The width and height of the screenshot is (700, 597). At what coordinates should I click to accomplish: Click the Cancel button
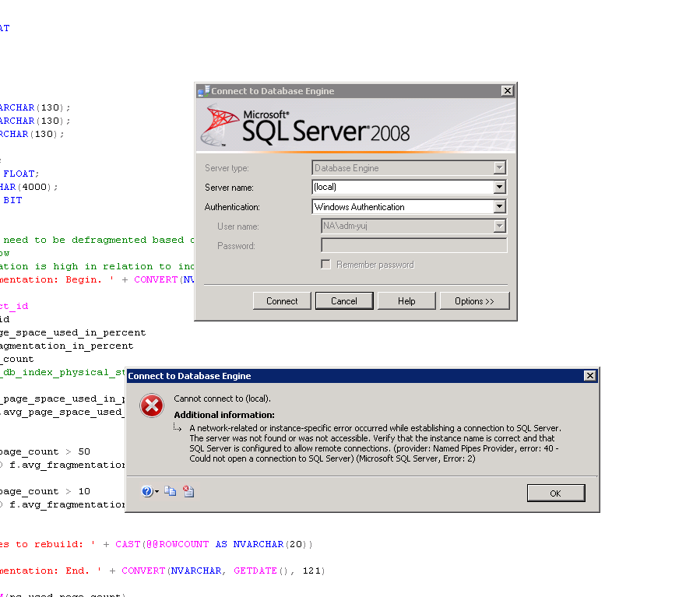point(344,300)
